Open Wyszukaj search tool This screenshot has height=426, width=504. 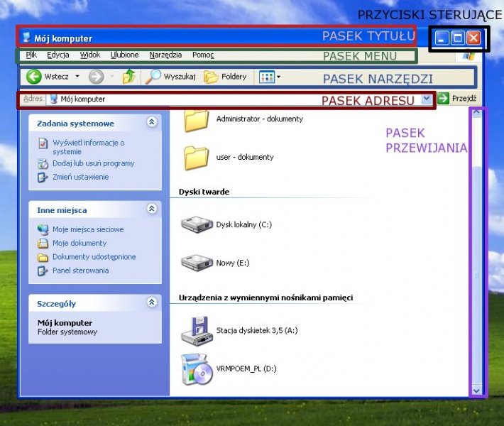coord(169,77)
